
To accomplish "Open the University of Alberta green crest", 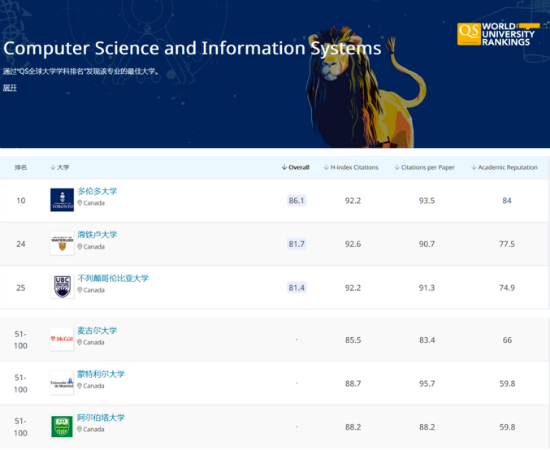I will [x=62, y=427].
